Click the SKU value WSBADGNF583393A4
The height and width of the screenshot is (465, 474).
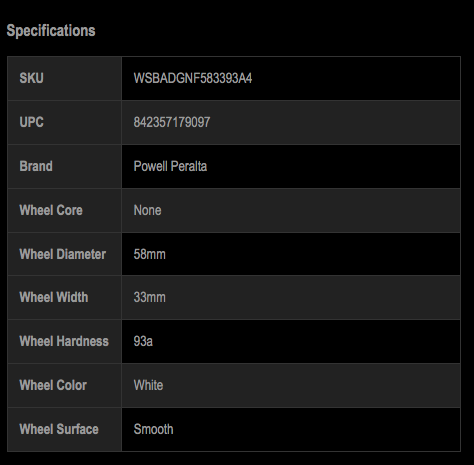click(193, 78)
